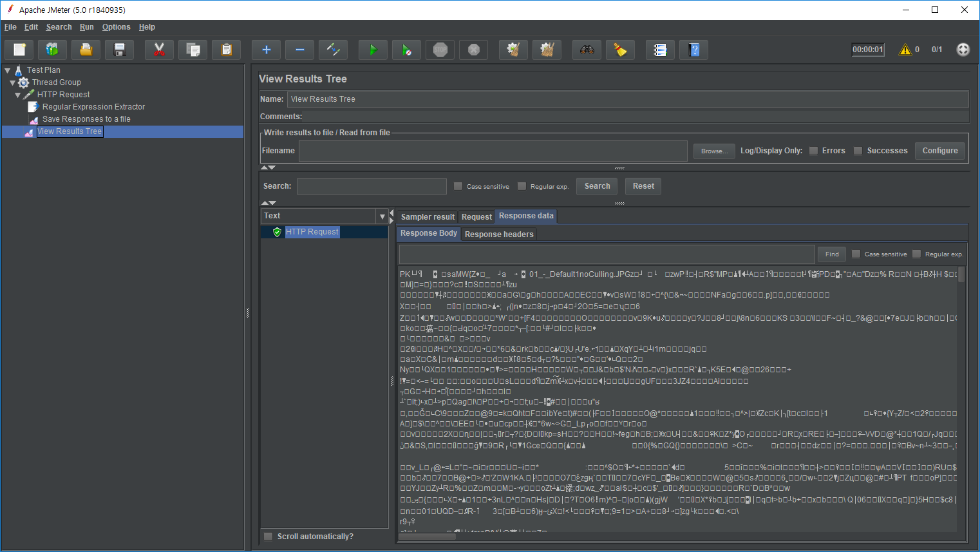980x552 pixels.
Task: Open the Edit menu
Action: [31, 27]
